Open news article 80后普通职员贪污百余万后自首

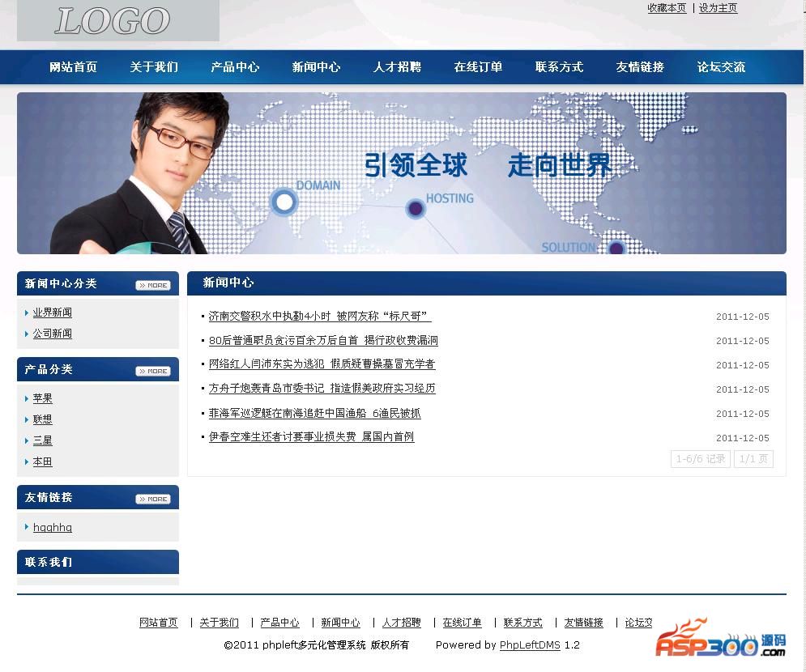tap(323, 340)
